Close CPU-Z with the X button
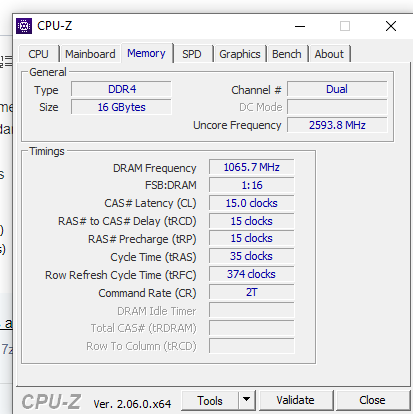The height and width of the screenshot is (414, 413). (x=391, y=26)
